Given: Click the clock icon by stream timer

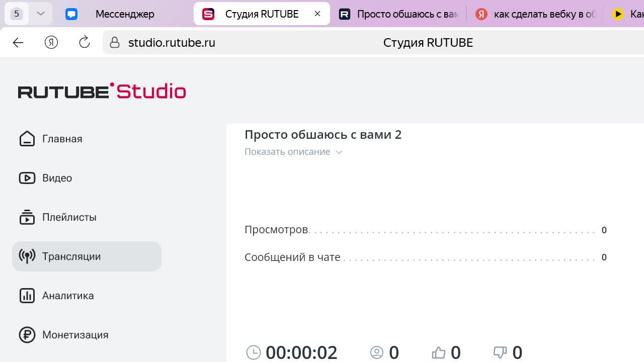Looking at the screenshot, I should coord(254,352).
